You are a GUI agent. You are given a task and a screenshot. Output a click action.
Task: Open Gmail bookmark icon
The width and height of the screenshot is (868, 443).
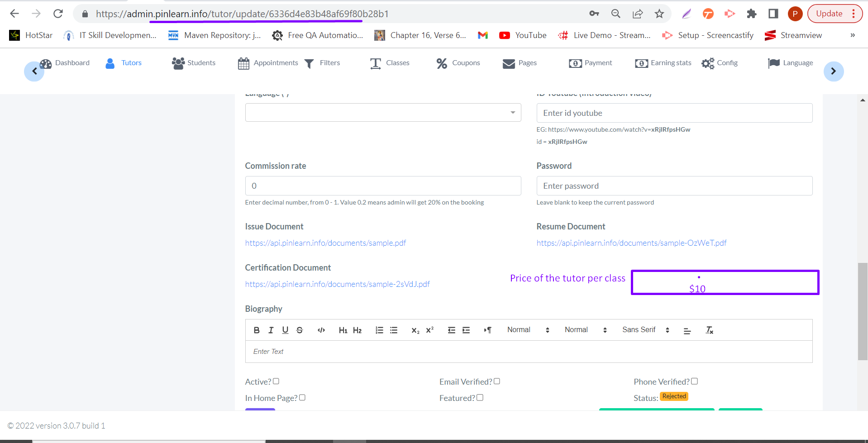[x=483, y=35]
